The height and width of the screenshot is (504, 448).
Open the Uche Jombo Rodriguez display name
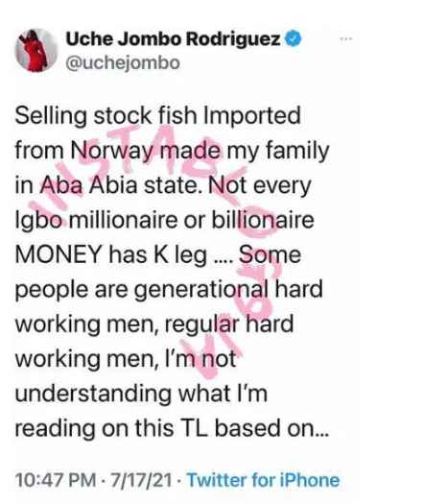(x=173, y=39)
